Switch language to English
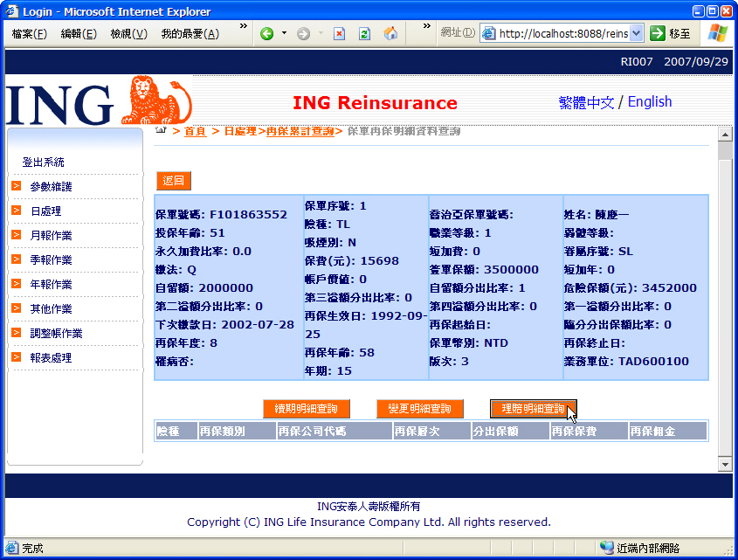 650,101
